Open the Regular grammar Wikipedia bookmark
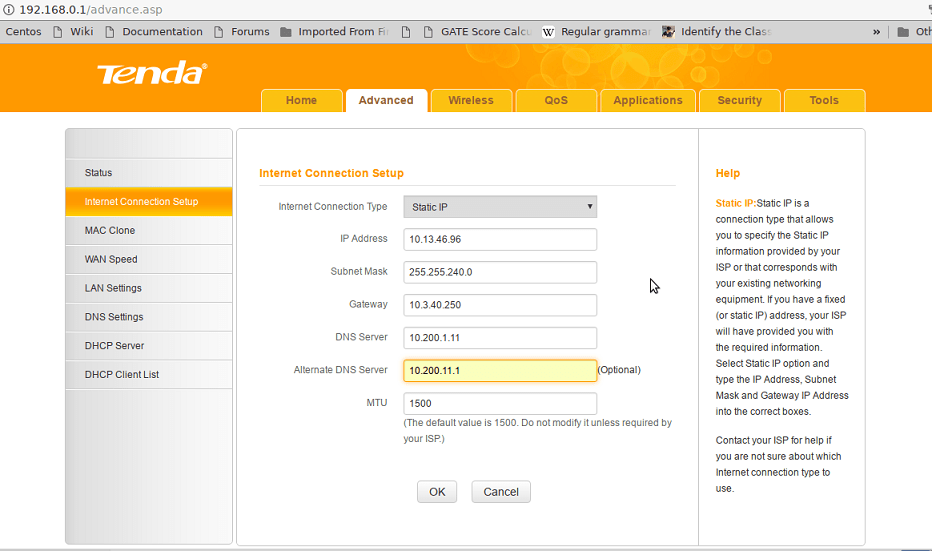 point(597,32)
